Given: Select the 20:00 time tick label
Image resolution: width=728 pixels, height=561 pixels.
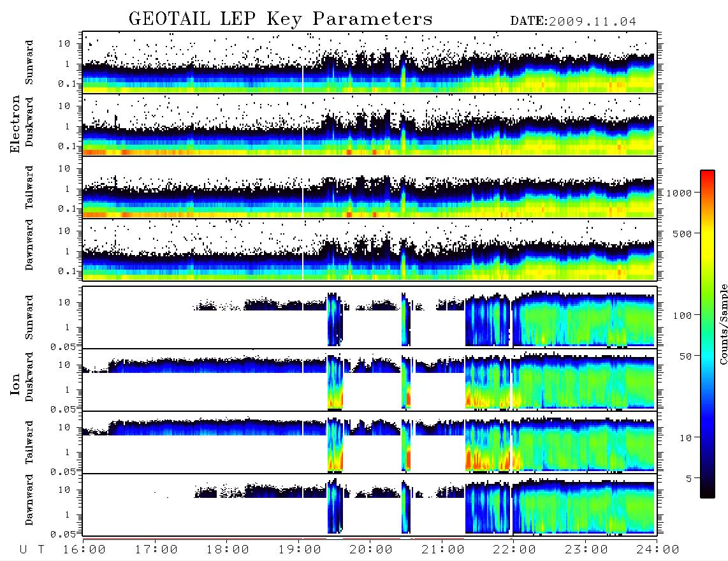Looking at the screenshot, I should (x=371, y=550).
